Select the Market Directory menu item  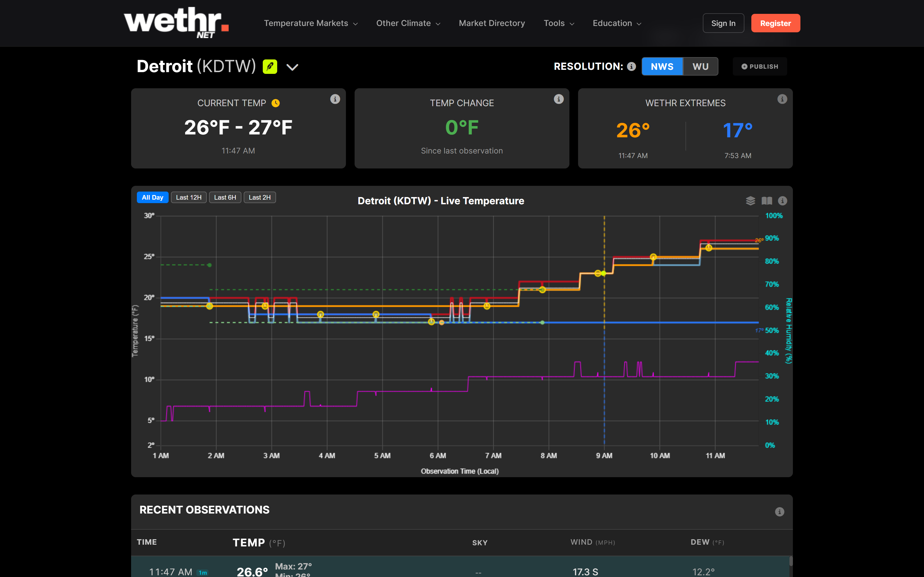coord(492,23)
